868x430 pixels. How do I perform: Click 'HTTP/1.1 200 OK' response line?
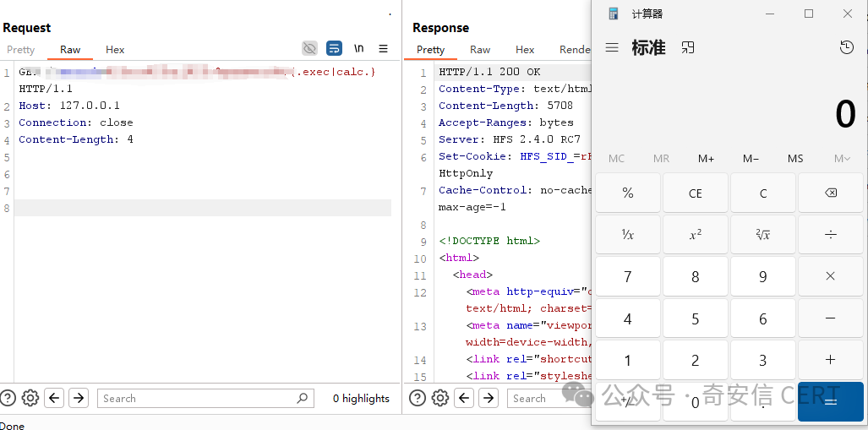click(489, 72)
